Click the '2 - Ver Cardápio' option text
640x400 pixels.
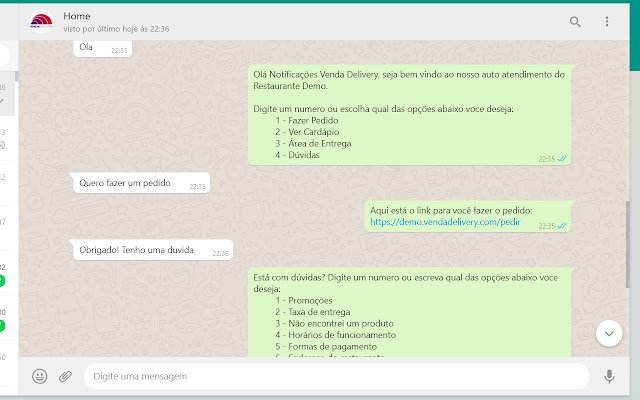coord(307,132)
